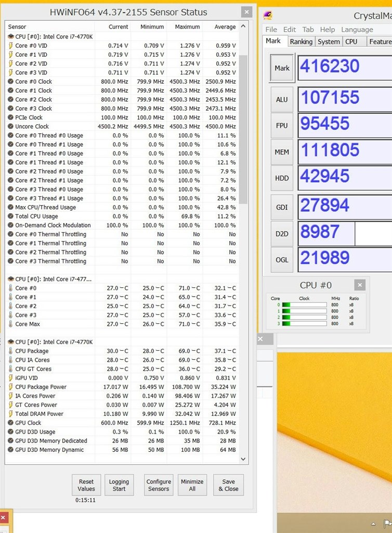Click the Core #0 maximum temperature 71.0 °C

coord(189,288)
